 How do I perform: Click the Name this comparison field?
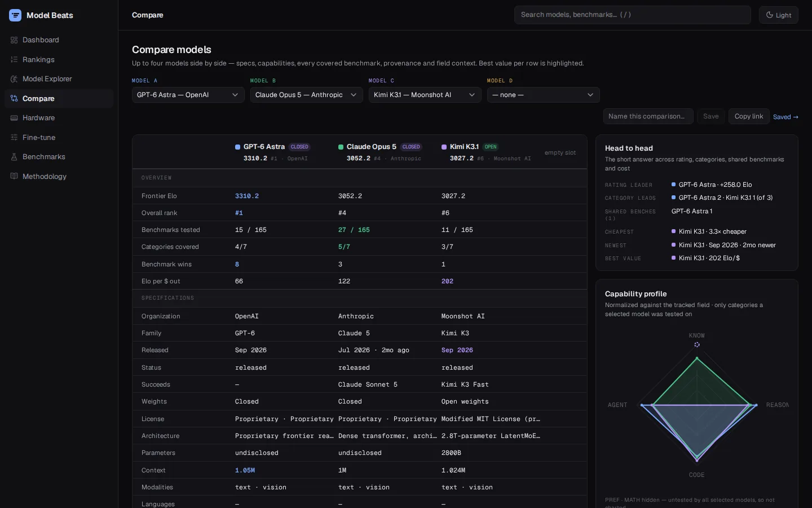[648, 116]
